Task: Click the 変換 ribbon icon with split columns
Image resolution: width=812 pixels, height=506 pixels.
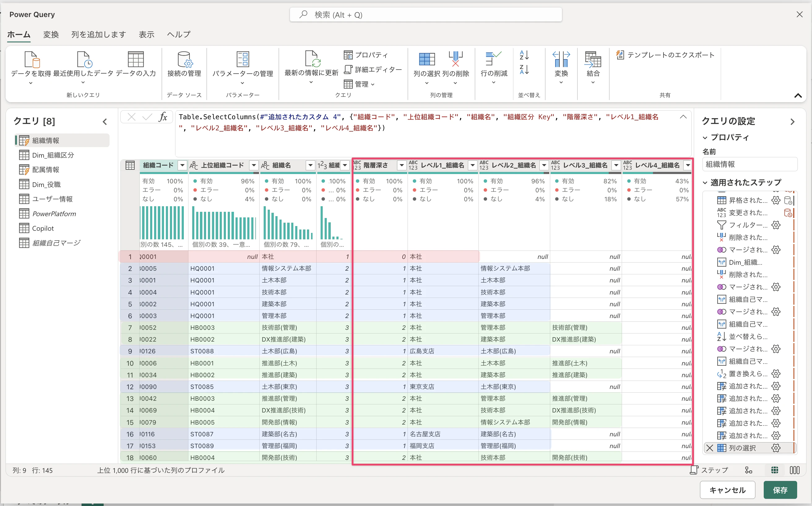Action: (561, 59)
